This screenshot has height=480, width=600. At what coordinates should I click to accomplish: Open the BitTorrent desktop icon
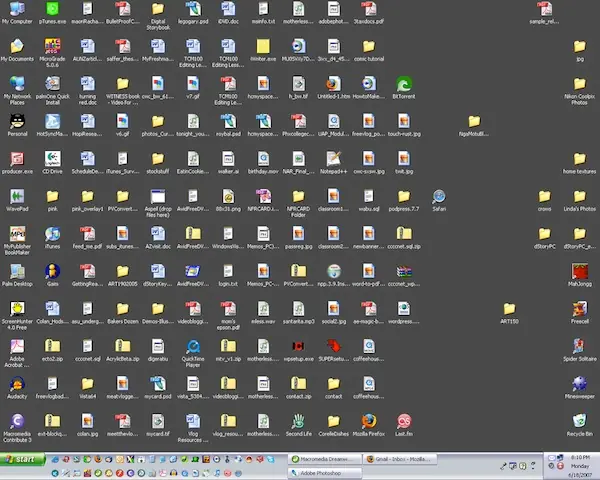click(404, 84)
